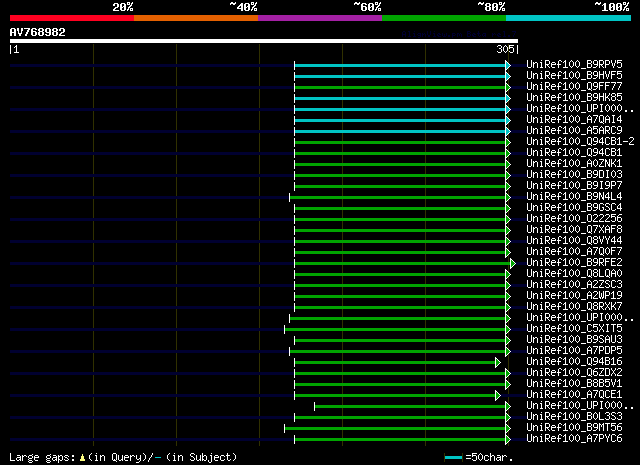Click the orange ~40% legend segment
Image resolution: width=640 pixels, height=465 pixels.
(196, 18)
